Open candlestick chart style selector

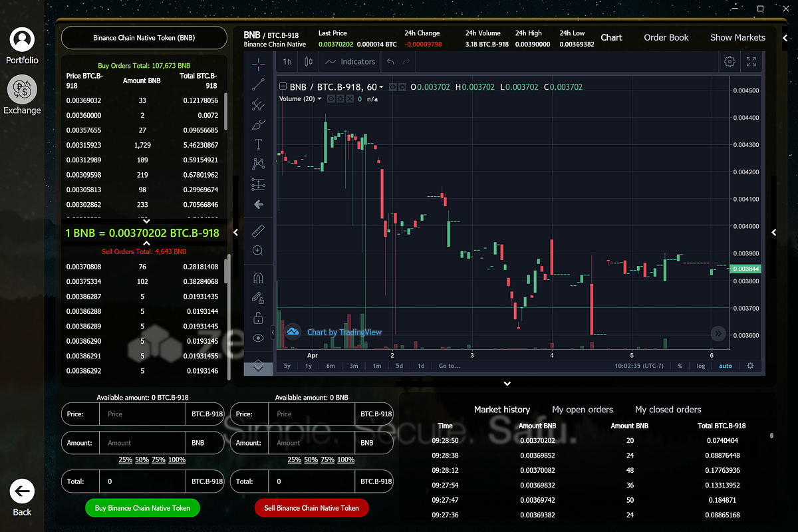[308, 62]
